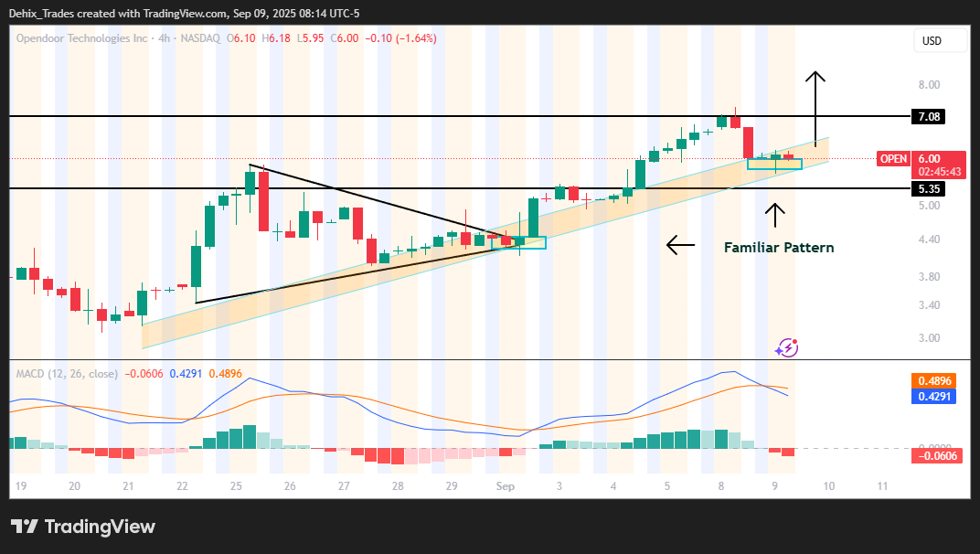Click the 4h interval in the legend
The width and height of the screenshot is (980, 554).
[x=165, y=38]
